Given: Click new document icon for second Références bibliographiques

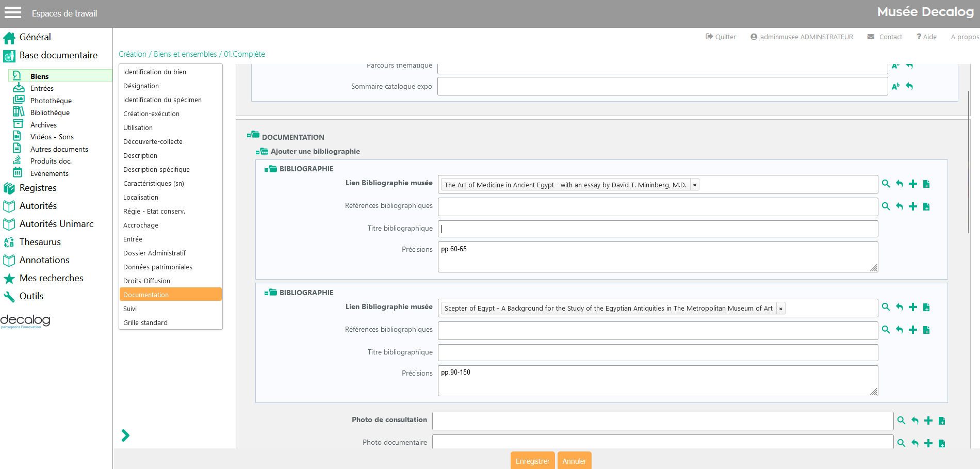Looking at the screenshot, I should [x=926, y=330].
